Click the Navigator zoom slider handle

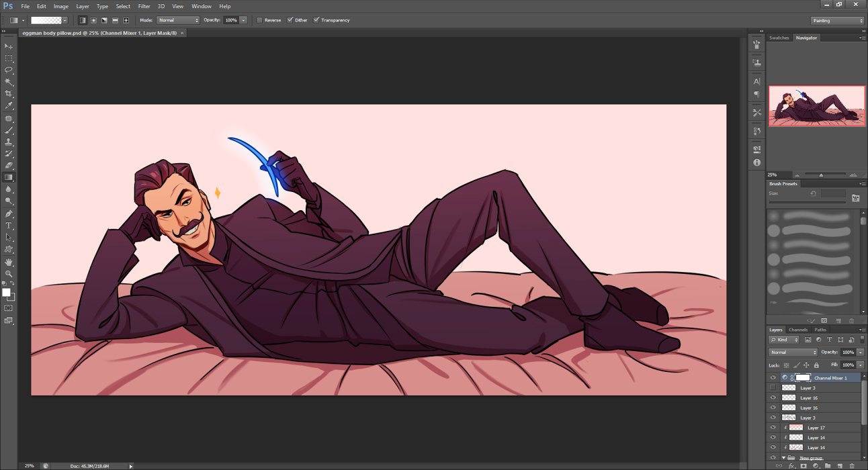[822, 175]
